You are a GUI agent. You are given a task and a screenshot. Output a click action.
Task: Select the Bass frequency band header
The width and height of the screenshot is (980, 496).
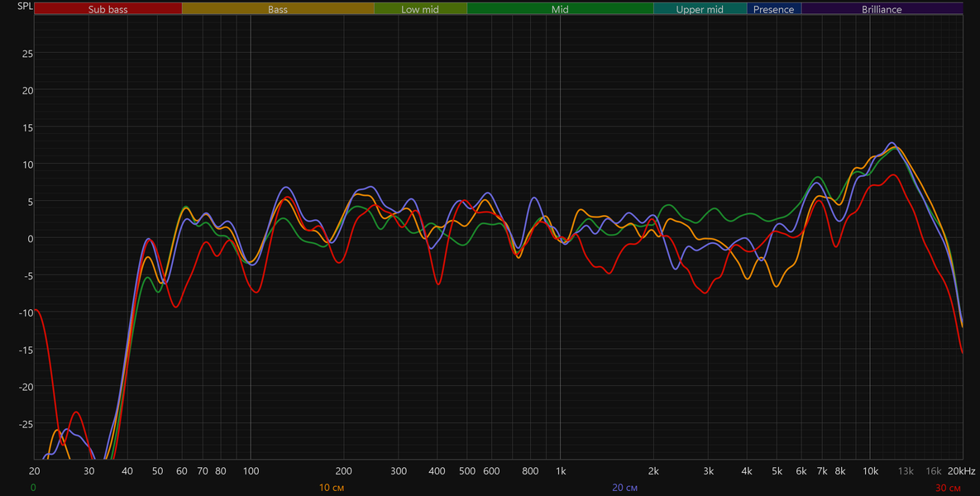[x=278, y=9]
